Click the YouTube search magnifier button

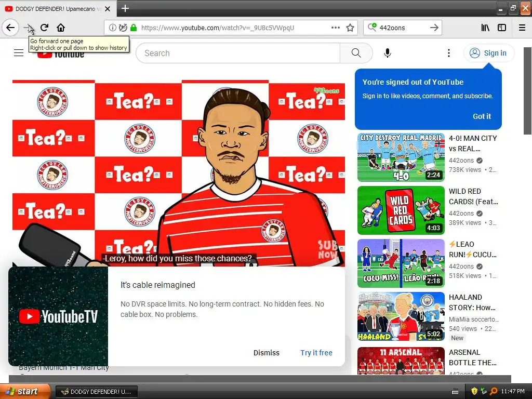(356, 53)
